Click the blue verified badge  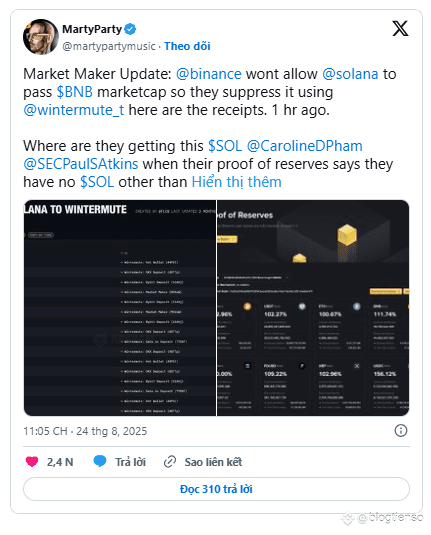click(x=130, y=29)
